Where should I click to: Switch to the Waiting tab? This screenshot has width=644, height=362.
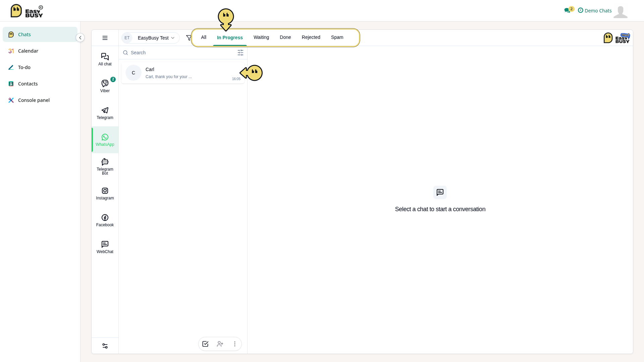tap(261, 37)
